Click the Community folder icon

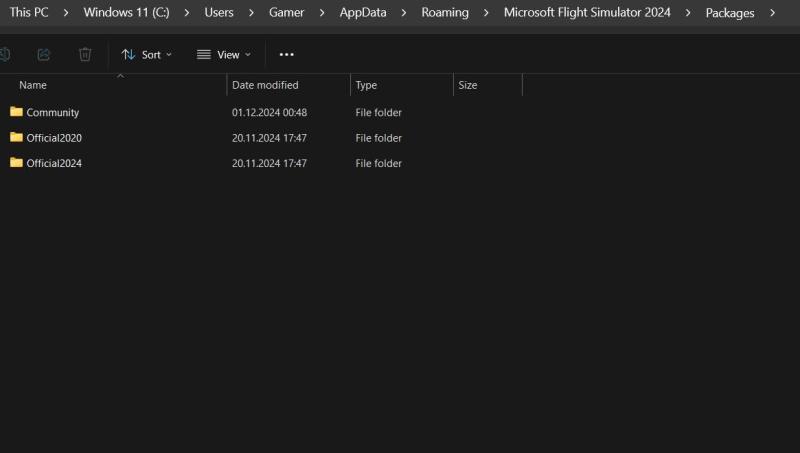coord(16,112)
